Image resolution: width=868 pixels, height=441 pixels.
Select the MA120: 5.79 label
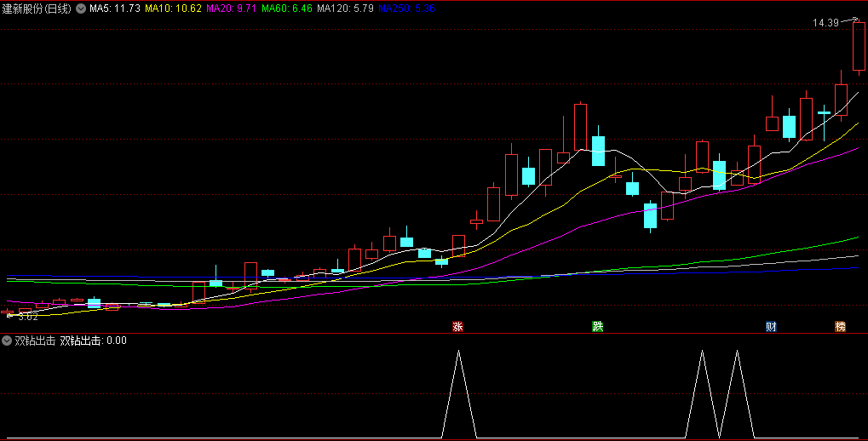click(x=346, y=9)
